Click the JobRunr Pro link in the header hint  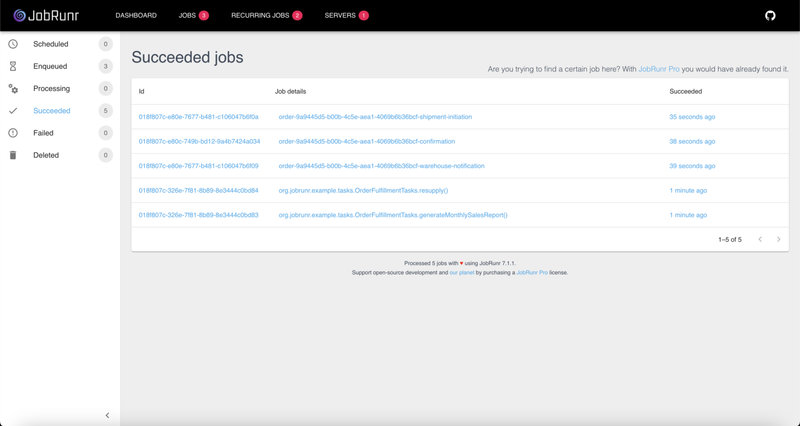click(659, 69)
